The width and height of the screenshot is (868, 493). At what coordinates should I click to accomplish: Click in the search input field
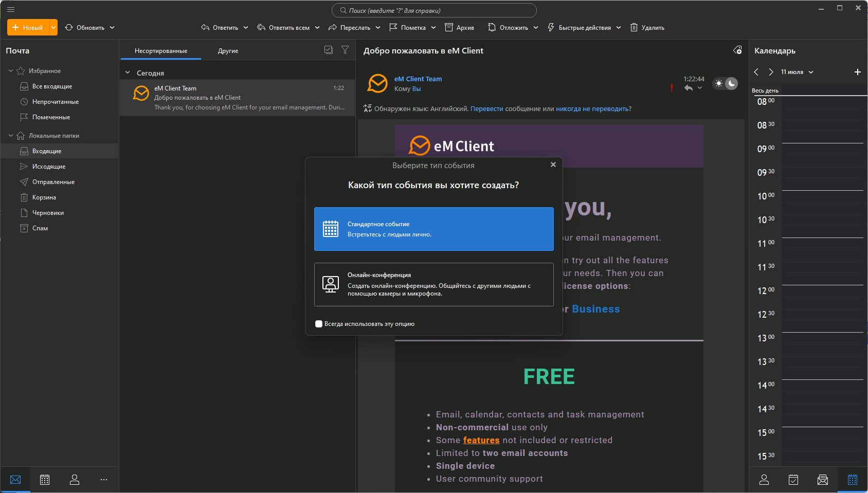coord(434,10)
